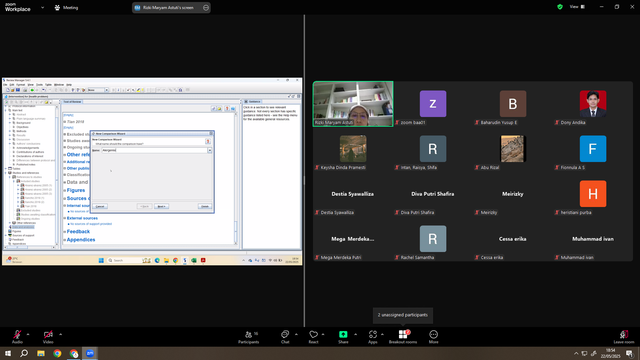Expand the caret beside React

tap(323, 334)
